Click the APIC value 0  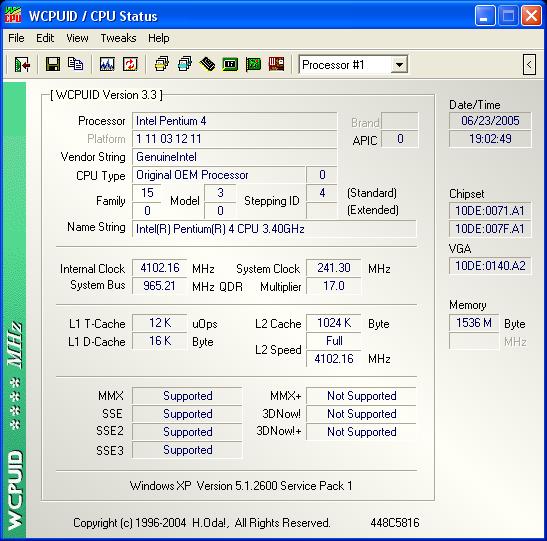point(400,139)
